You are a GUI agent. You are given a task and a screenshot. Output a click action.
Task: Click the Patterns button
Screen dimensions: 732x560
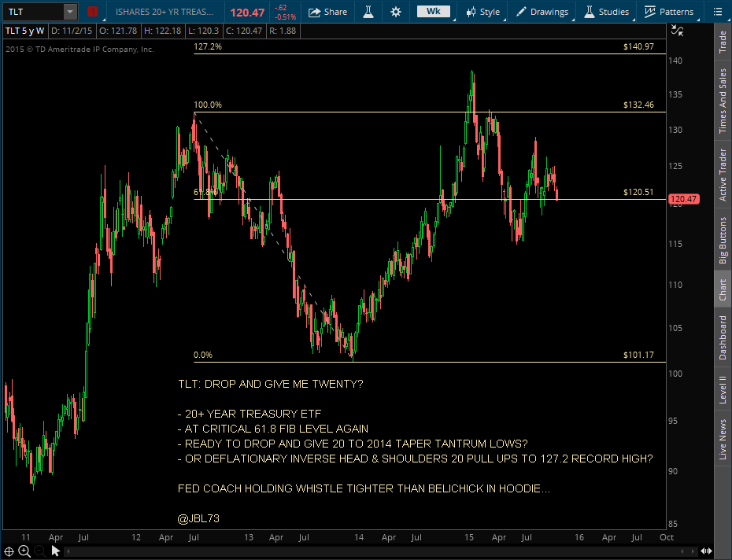coord(668,11)
